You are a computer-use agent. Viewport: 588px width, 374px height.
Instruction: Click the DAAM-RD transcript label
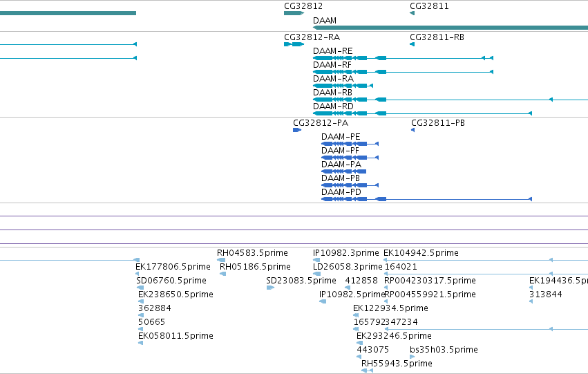pos(333,106)
